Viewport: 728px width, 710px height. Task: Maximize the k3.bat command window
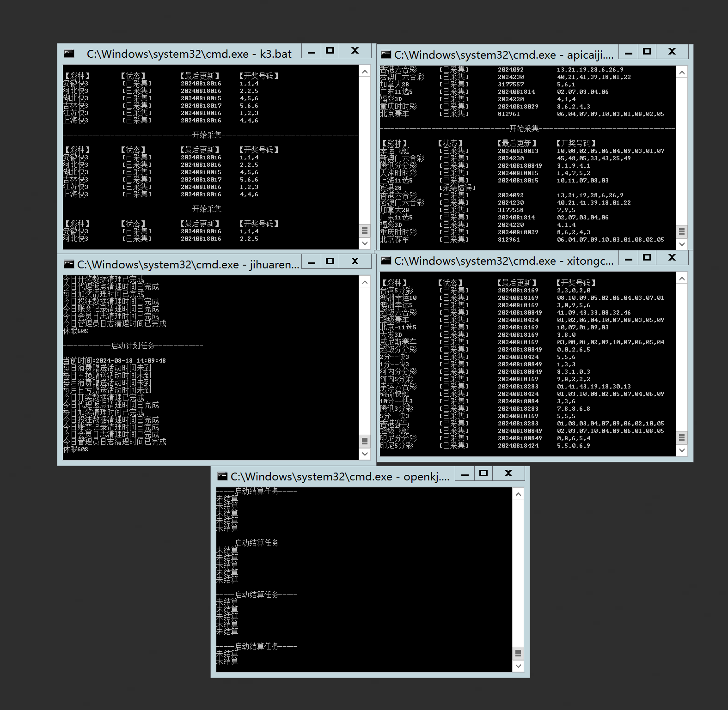click(330, 51)
